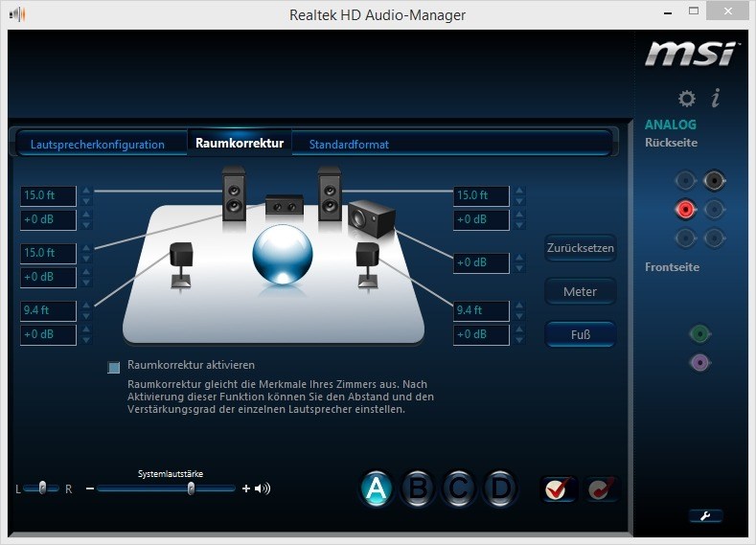Click bottom-right 9.4 ft distance field
Image resolution: width=756 pixels, height=545 pixels.
click(481, 310)
